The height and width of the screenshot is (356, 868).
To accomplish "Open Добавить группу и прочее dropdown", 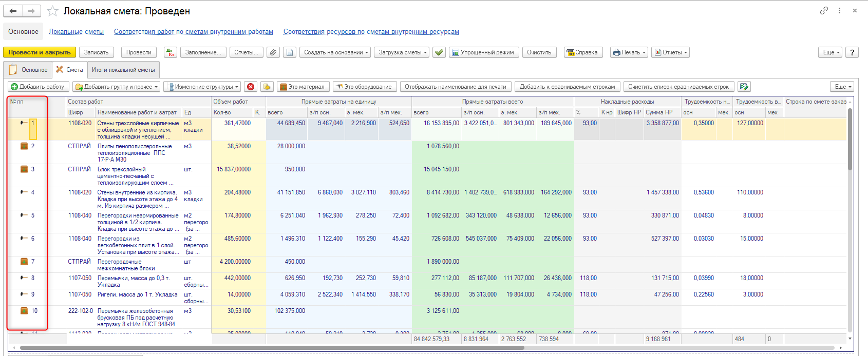I will pyautogui.click(x=116, y=87).
